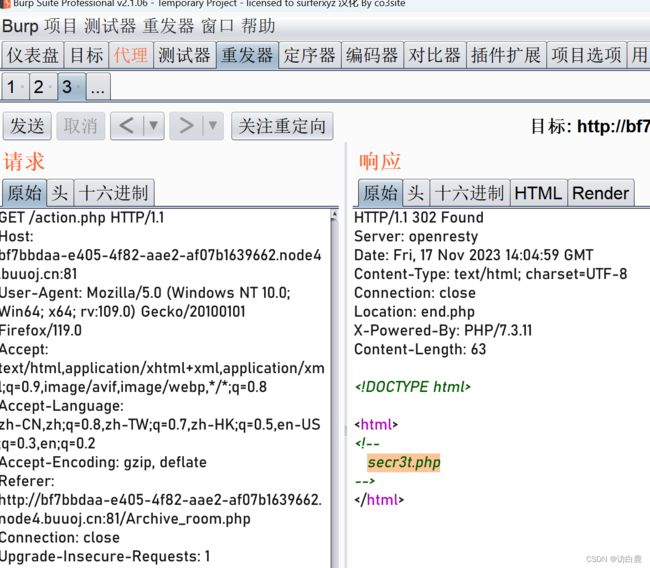The height and width of the screenshot is (568, 650).
Task: Switch to the 测试器 tool tab
Action: (x=184, y=55)
